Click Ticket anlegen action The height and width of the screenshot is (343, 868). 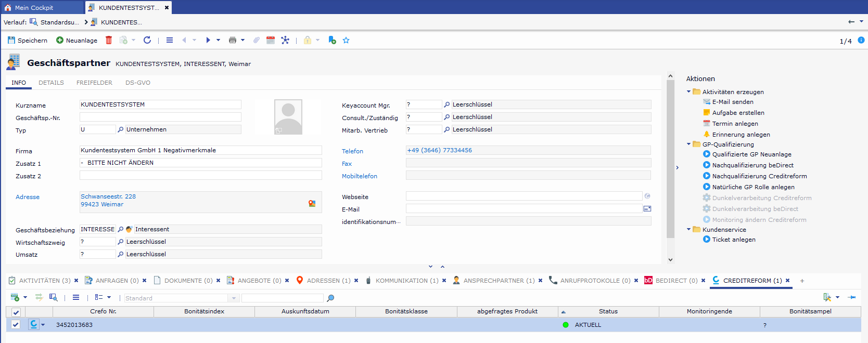[733, 240]
